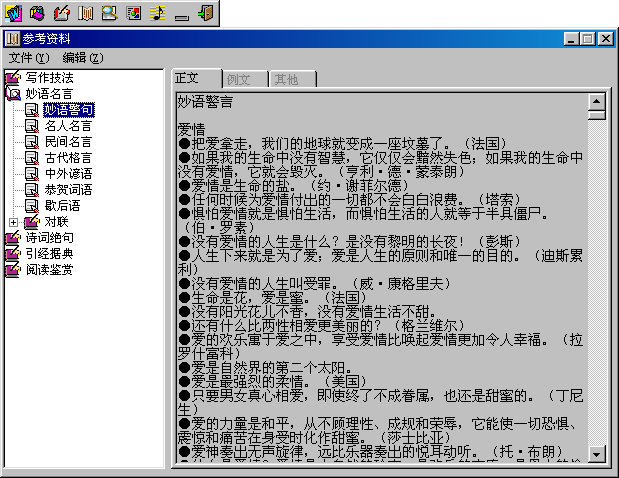The width and height of the screenshot is (619, 478).
Task: Select 名人名言 in the tree
Action: point(68,126)
